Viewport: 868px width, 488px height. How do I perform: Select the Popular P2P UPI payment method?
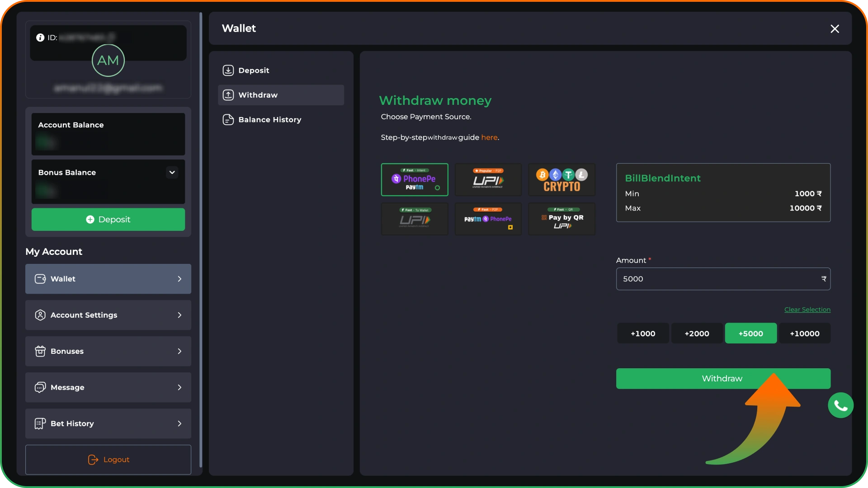click(x=488, y=179)
